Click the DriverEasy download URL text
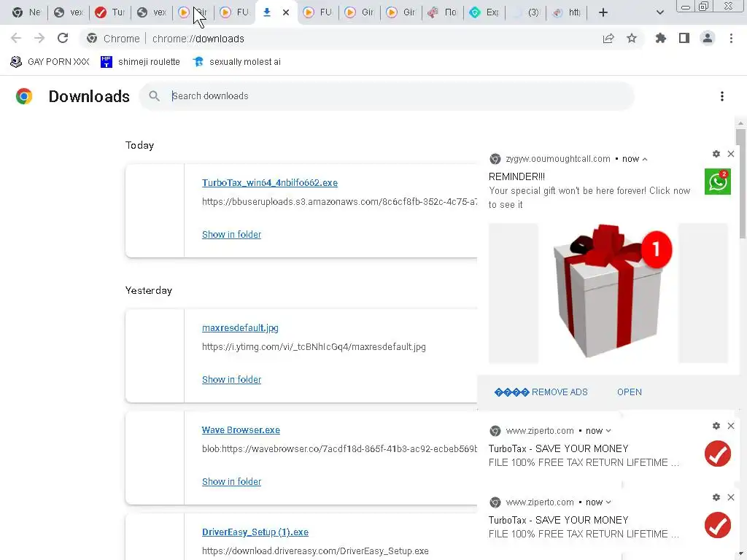The image size is (747, 560). [315, 551]
